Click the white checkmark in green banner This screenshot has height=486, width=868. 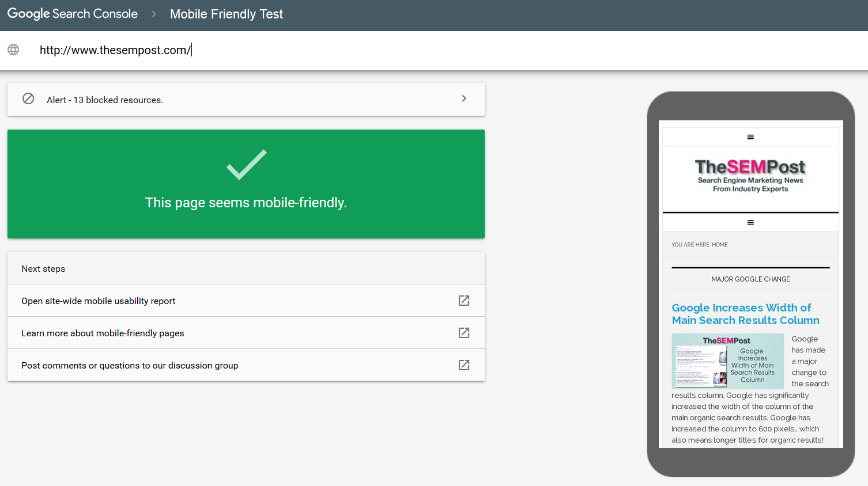pos(247,165)
